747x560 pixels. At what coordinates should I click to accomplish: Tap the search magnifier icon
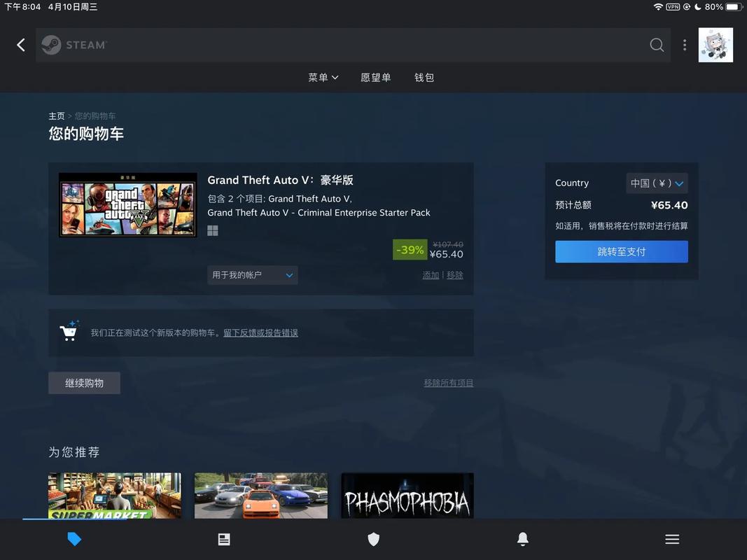[x=657, y=44]
